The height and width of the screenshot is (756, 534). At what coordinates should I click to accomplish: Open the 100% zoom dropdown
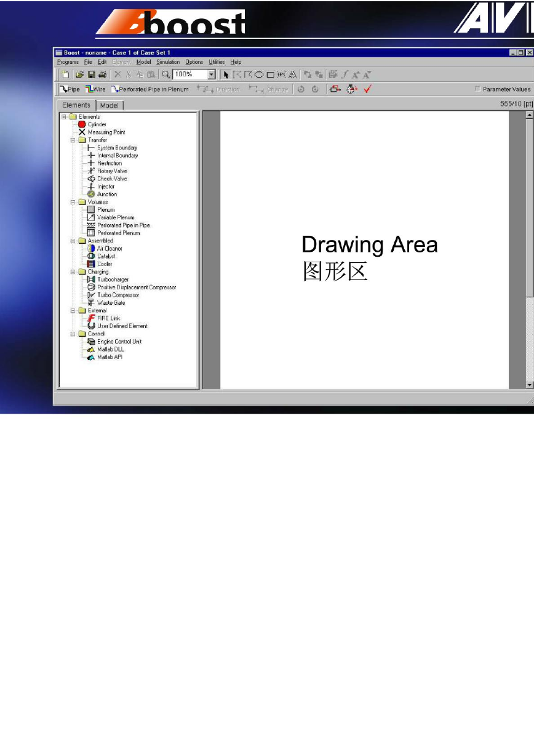tap(212, 74)
